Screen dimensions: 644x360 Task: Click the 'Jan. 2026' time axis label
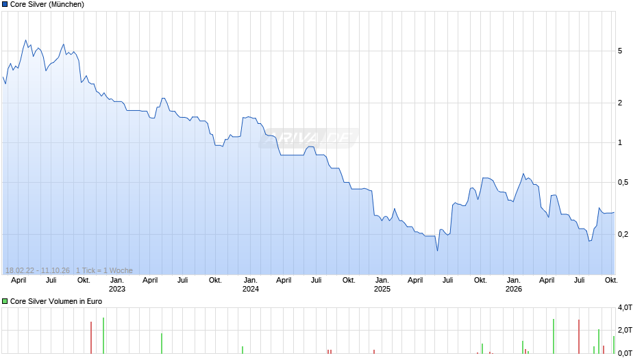click(x=513, y=285)
